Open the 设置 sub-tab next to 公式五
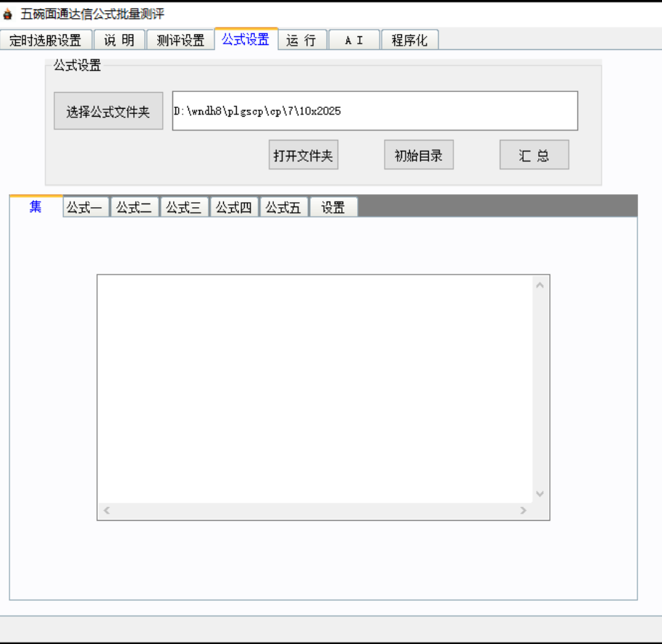The height and width of the screenshot is (644, 662). 333,208
